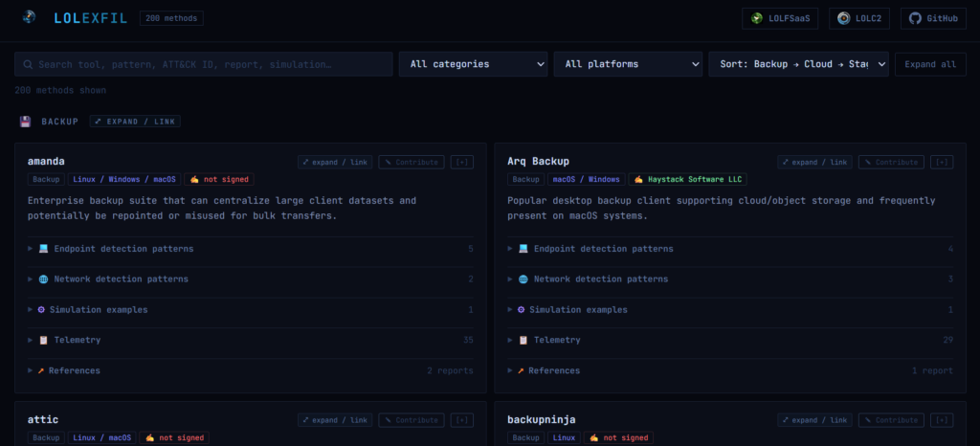Viewport: 980px width, 446px height.
Task: Toggle the [+] button on attic card
Action: tap(462, 420)
